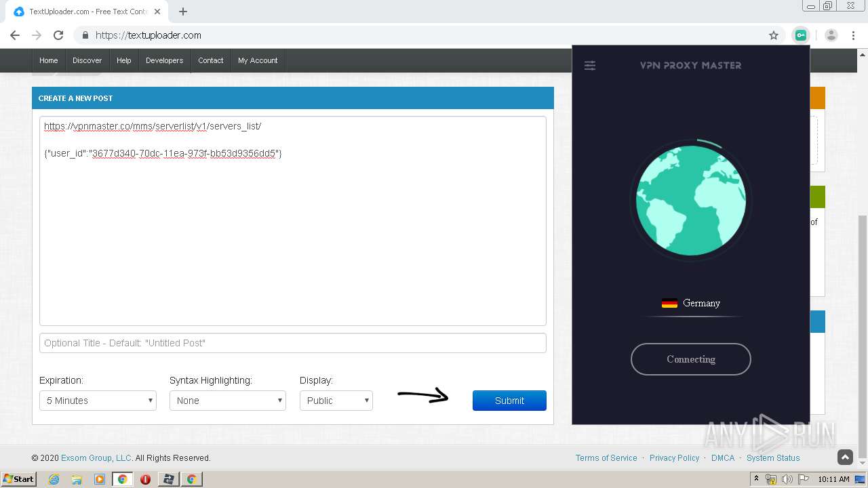This screenshot has width=868, height=488.
Task: Click the VPN PROXY MASTER title text
Action: (x=691, y=66)
